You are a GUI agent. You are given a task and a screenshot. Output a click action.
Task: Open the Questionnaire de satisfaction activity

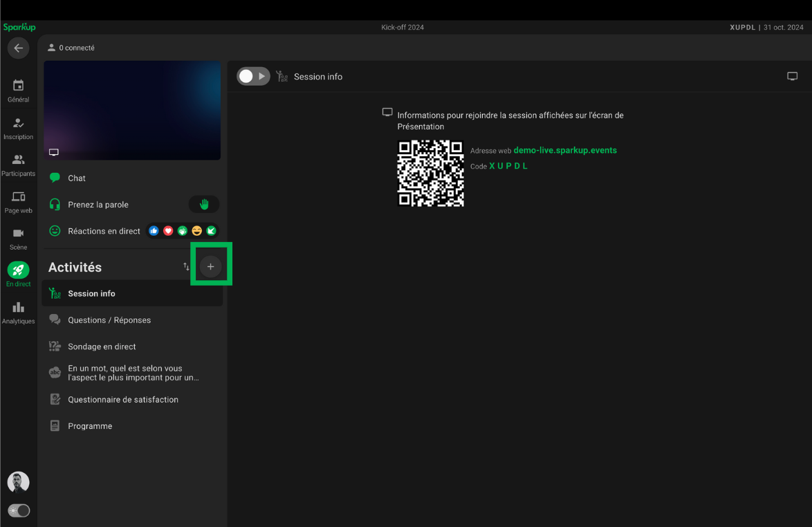(x=123, y=400)
